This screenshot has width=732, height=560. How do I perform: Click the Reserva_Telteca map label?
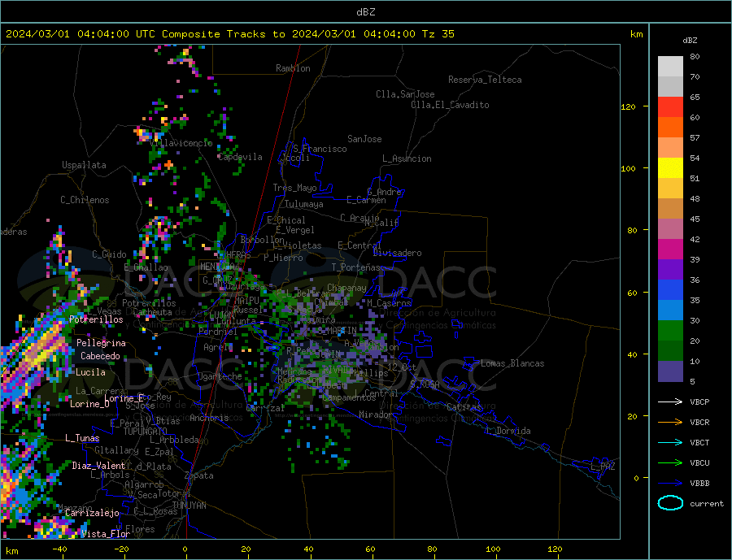pos(485,80)
